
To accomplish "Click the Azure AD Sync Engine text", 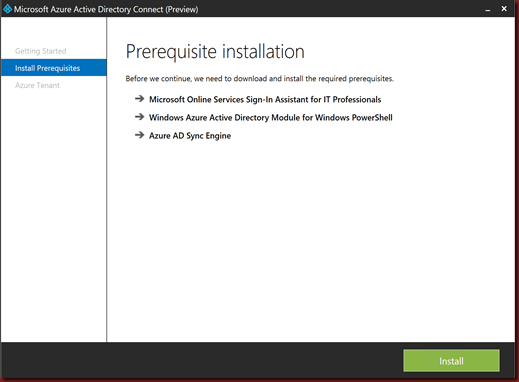I will click(x=190, y=136).
